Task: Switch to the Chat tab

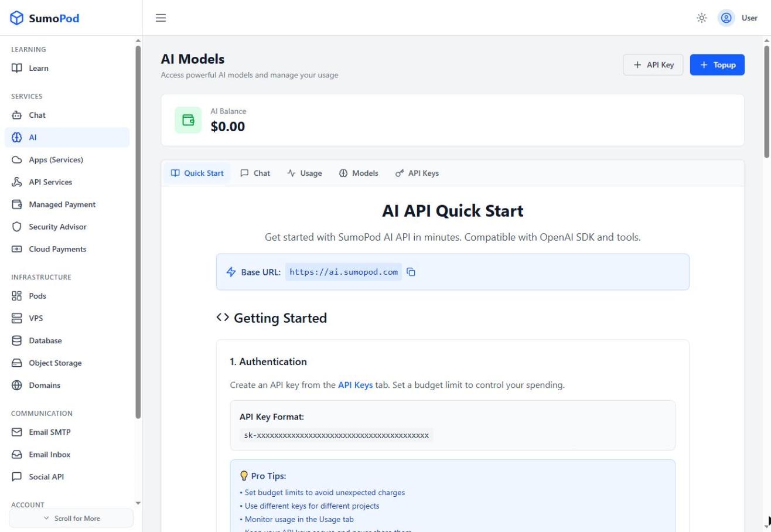Action: 255,173
